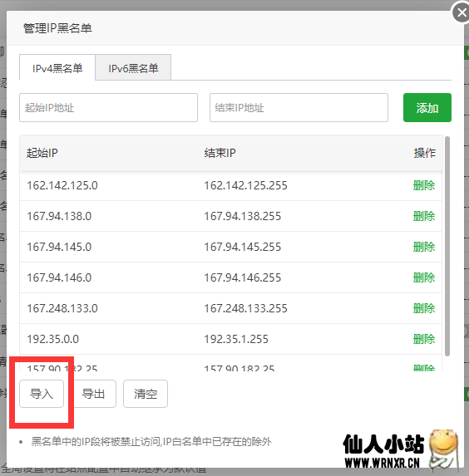Click the 结束IP column header
The image size is (469, 476).
(x=220, y=153)
